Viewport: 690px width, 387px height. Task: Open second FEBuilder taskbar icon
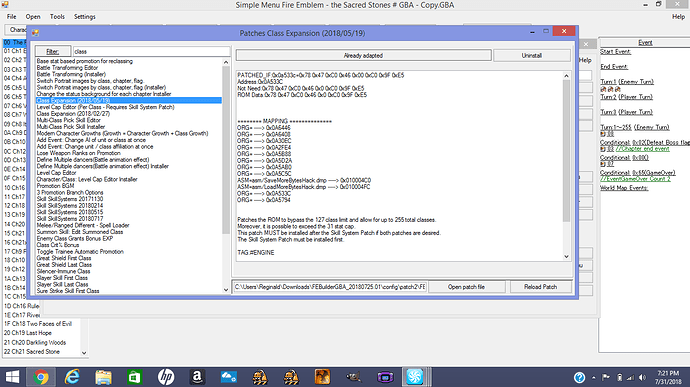[291, 377]
